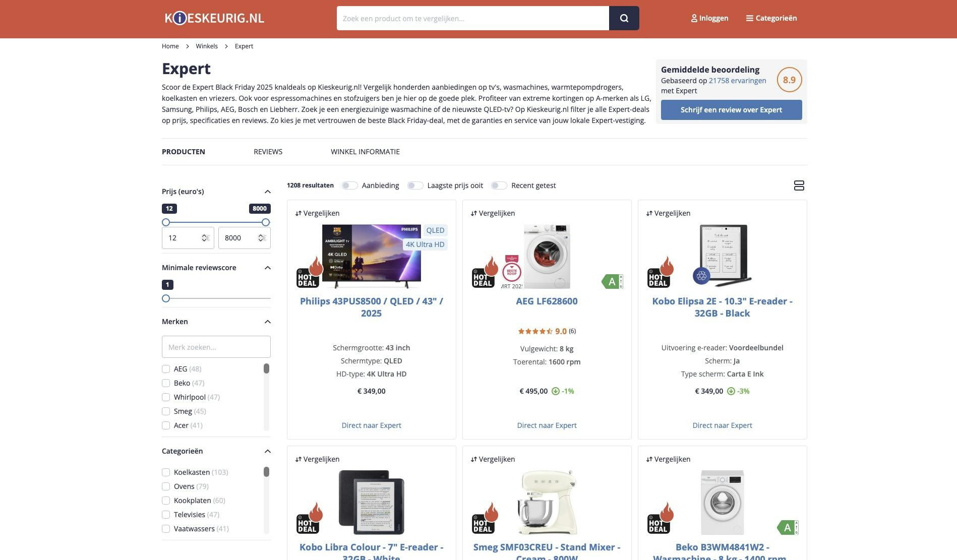Open the 21758 ervaringen link
The height and width of the screenshot is (560, 957).
[737, 81]
